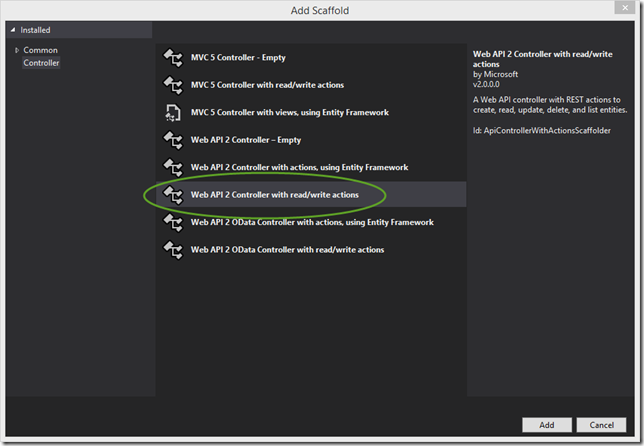Click the MVC 5 Controller - Empty scaffold icon
Screen dimensions: 644x446
(x=173, y=57)
